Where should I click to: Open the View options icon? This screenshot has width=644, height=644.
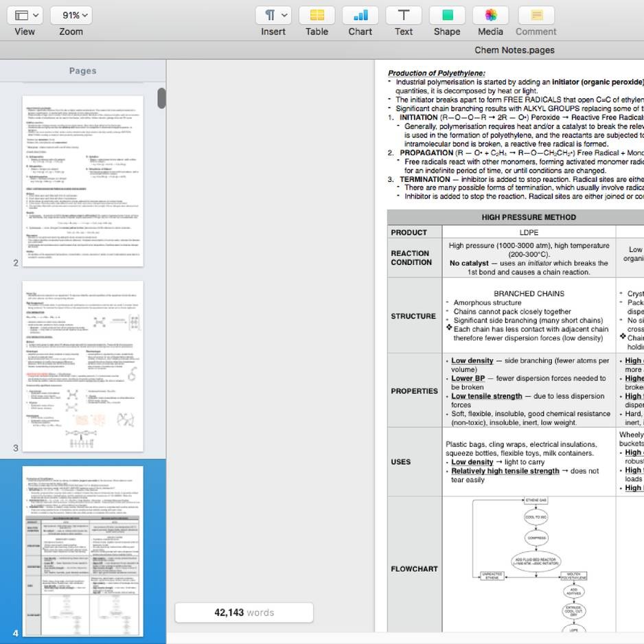click(x=21, y=14)
